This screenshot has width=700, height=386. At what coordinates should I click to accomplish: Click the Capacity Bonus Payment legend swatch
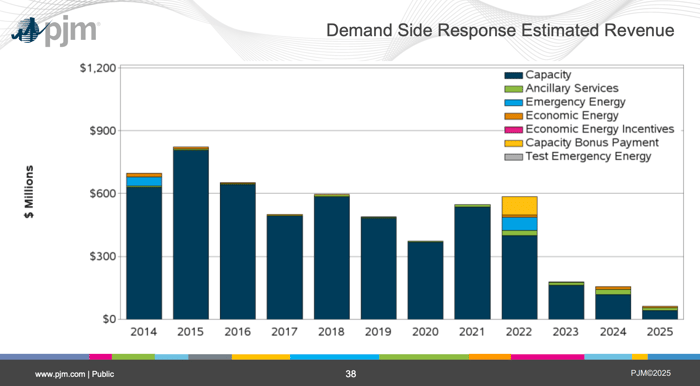513,143
